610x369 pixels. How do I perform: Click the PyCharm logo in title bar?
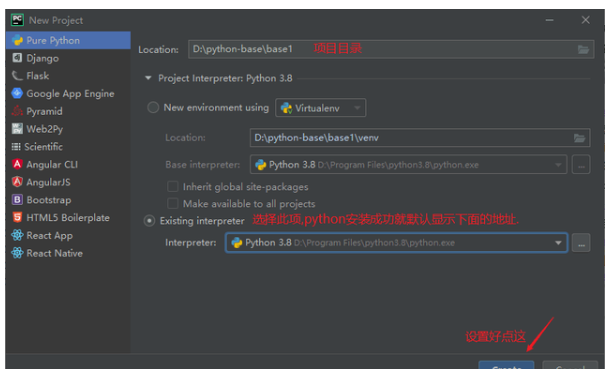pyautogui.click(x=18, y=20)
